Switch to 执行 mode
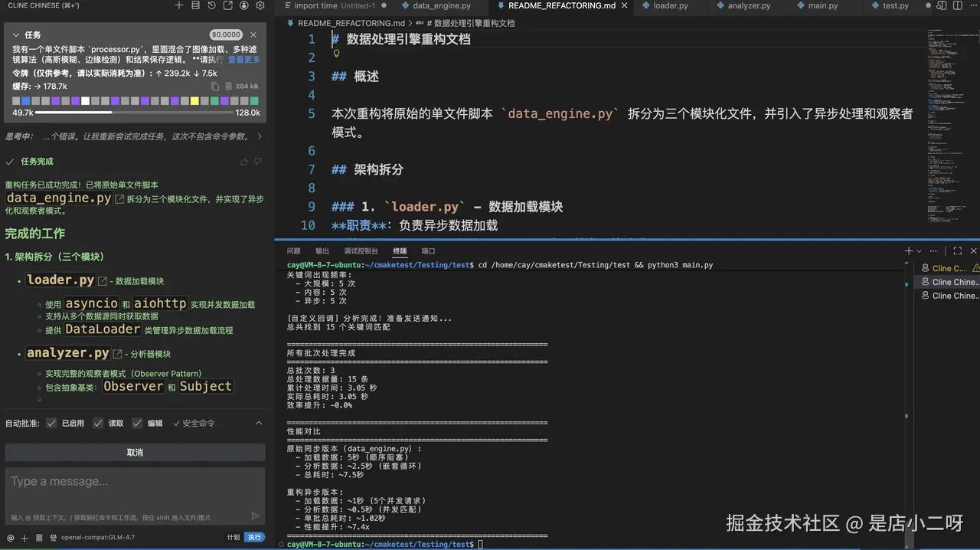This screenshot has height=550, width=980. (255, 538)
